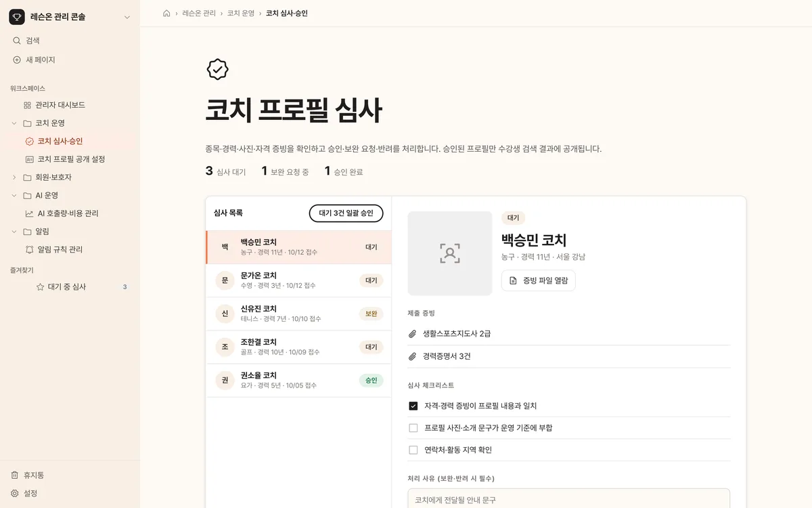Open the 대기 중 심사 favorite
Screen dimensions: 812x508
pos(70,287)
